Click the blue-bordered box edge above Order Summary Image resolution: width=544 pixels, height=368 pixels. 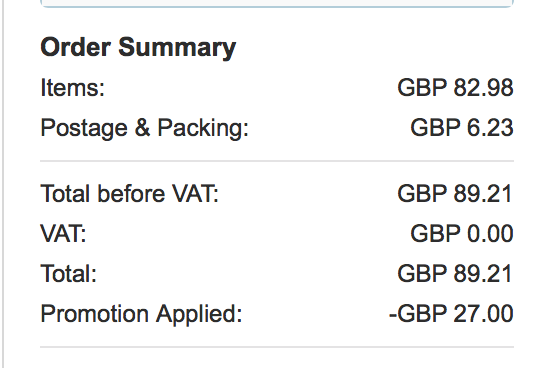coord(277,4)
